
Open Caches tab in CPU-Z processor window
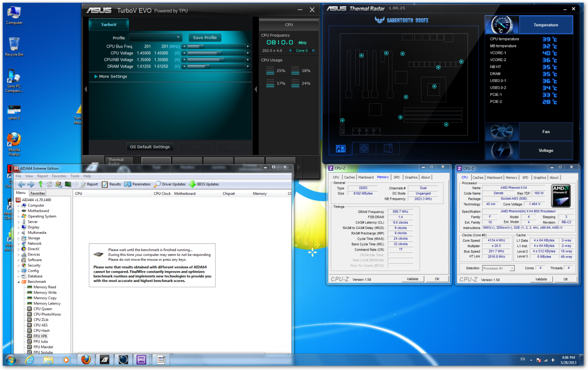(x=478, y=178)
